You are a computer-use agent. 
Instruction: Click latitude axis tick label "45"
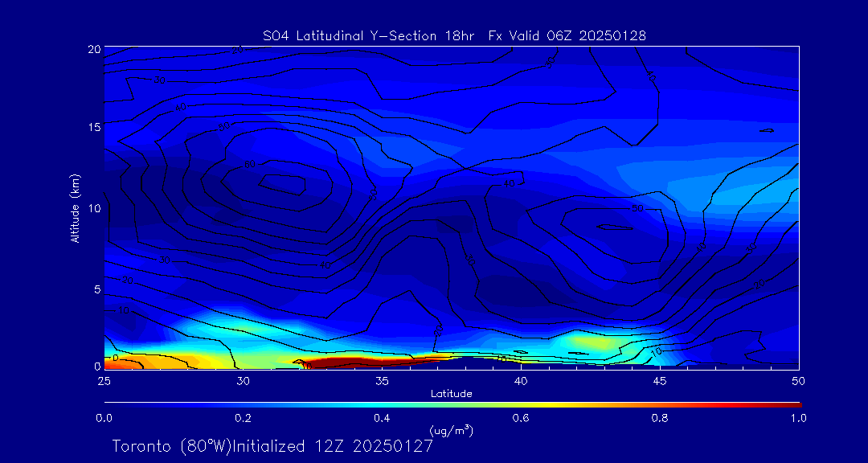click(659, 380)
